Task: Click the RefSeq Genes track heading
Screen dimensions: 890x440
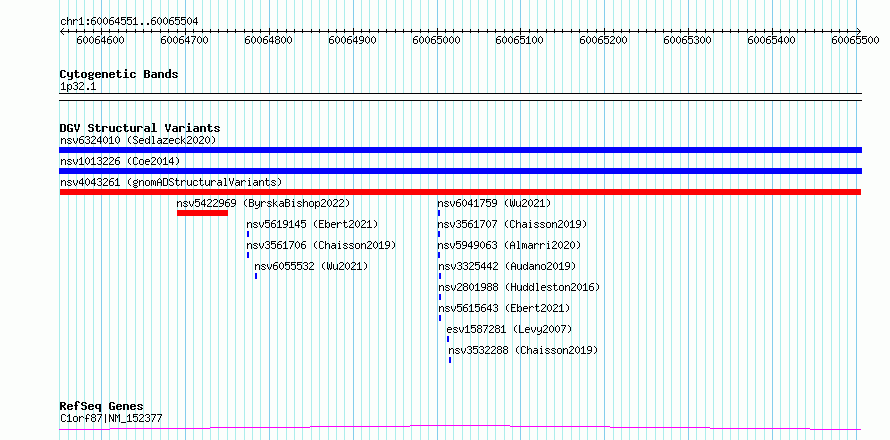Action: pos(102,407)
